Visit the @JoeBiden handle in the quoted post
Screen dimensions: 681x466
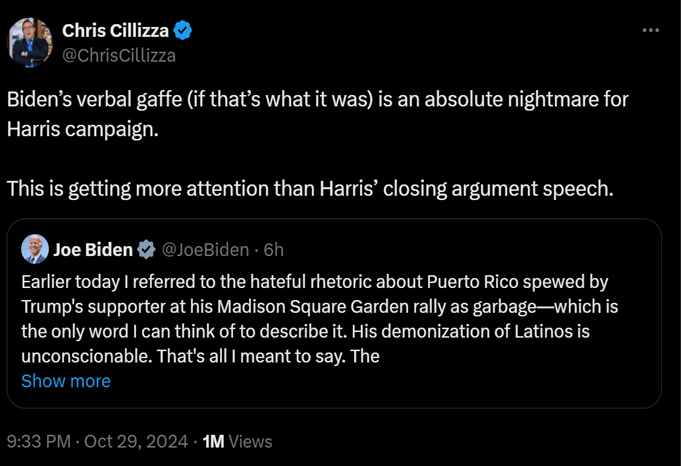(x=205, y=249)
